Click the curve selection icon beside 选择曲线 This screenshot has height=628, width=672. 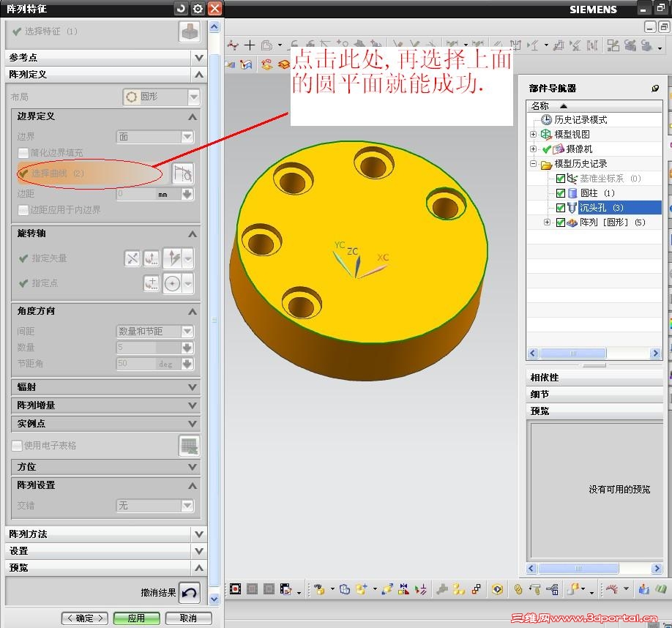183,173
